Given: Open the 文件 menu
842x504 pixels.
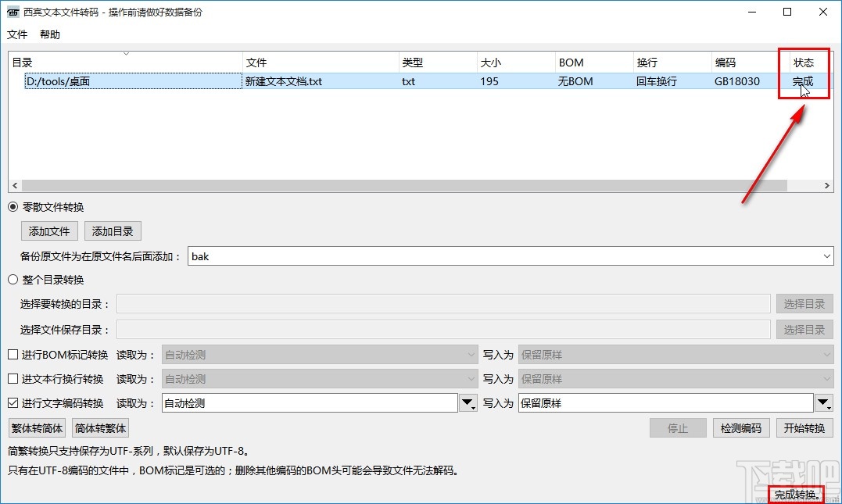Looking at the screenshot, I should [x=16, y=34].
